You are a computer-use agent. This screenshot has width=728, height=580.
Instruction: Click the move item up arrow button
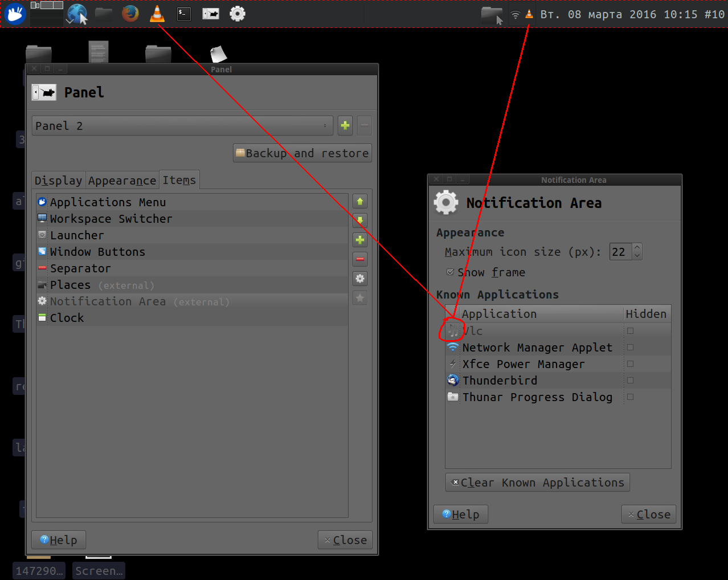(360, 202)
